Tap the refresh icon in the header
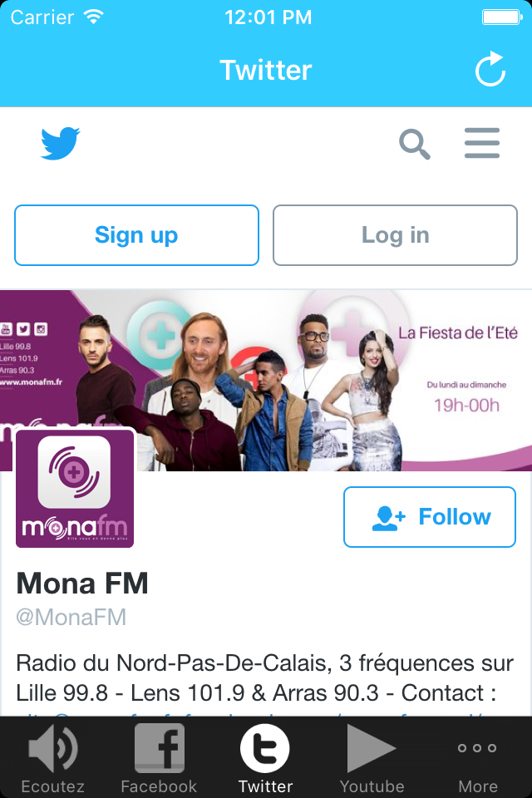The width and height of the screenshot is (532, 798). [490, 69]
